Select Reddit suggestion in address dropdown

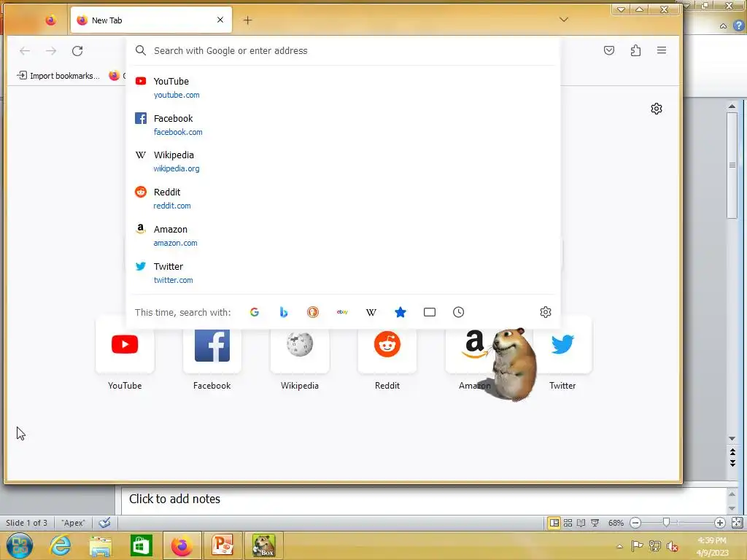click(343, 198)
